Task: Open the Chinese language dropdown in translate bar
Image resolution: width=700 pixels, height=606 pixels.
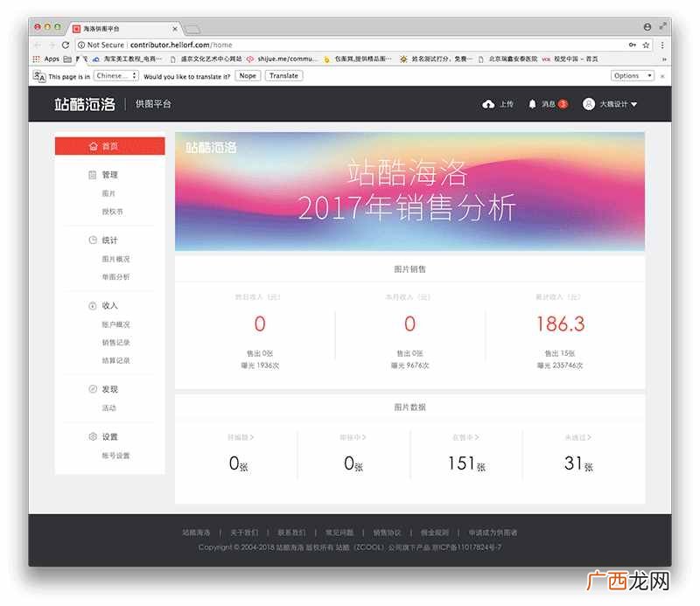Action: point(116,76)
